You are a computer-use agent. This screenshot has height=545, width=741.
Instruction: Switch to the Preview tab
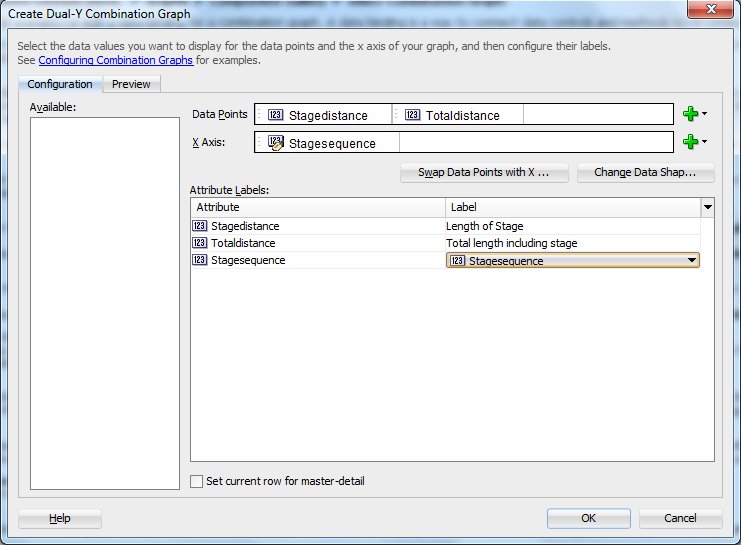click(x=131, y=84)
